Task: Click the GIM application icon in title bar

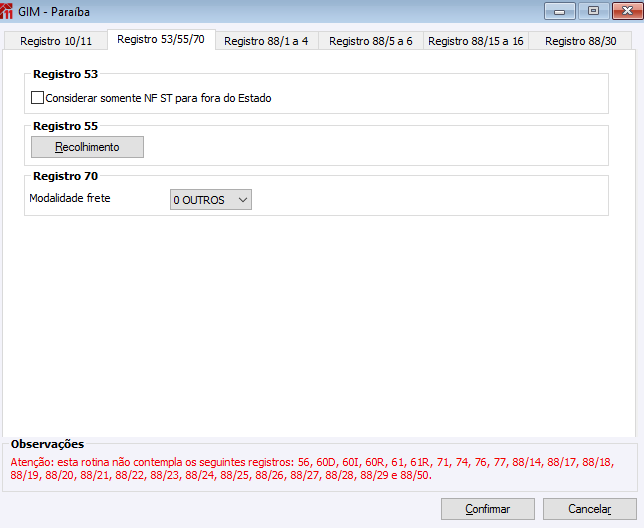Action: tap(7, 11)
